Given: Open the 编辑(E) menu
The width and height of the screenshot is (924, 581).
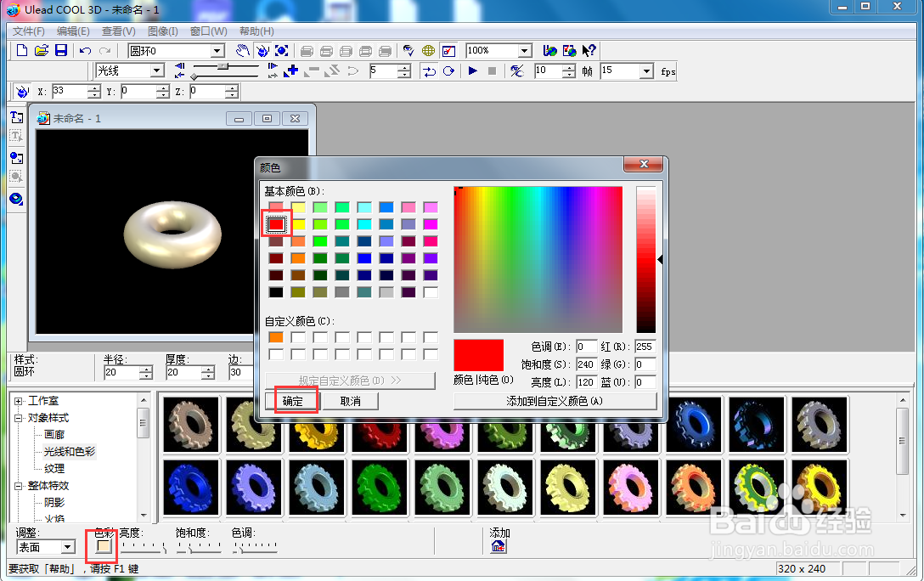Looking at the screenshot, I should click(x=73, y=31).
